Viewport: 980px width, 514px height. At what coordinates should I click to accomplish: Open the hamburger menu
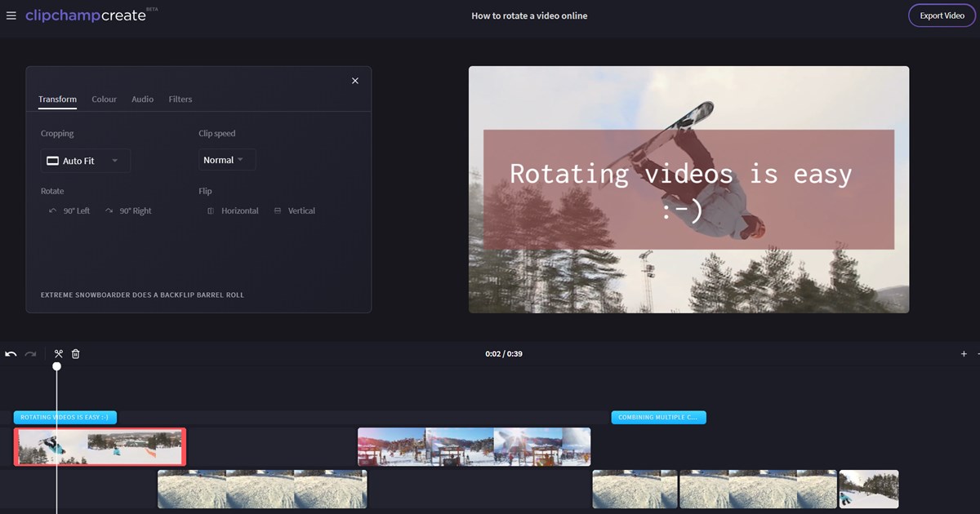click(11, 16)
